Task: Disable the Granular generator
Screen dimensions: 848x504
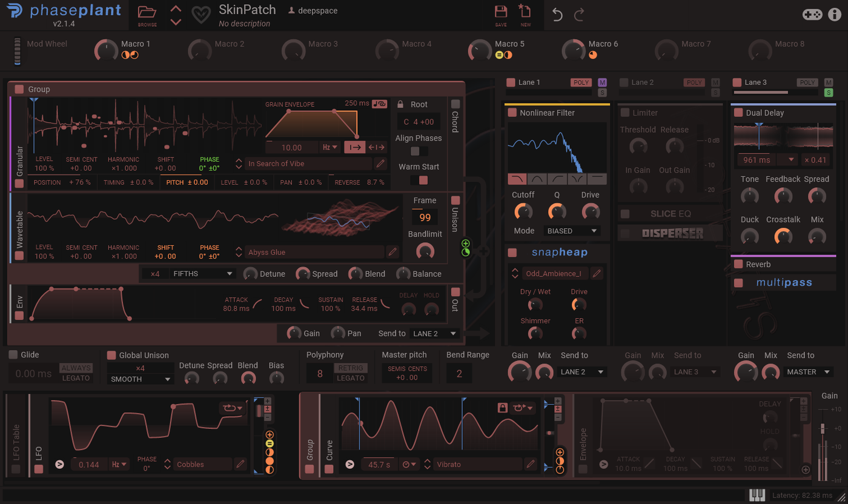Action: click(x=19, y=183)
